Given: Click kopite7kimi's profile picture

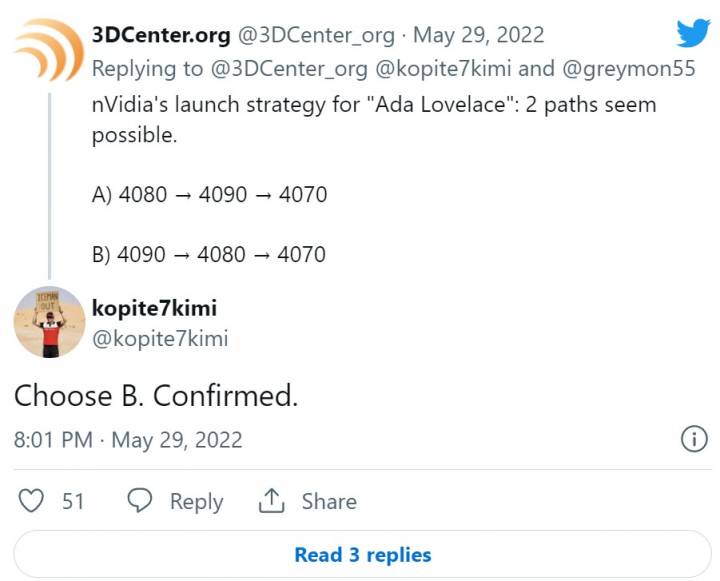Looking at the screenshot, I should coord(49,322).
